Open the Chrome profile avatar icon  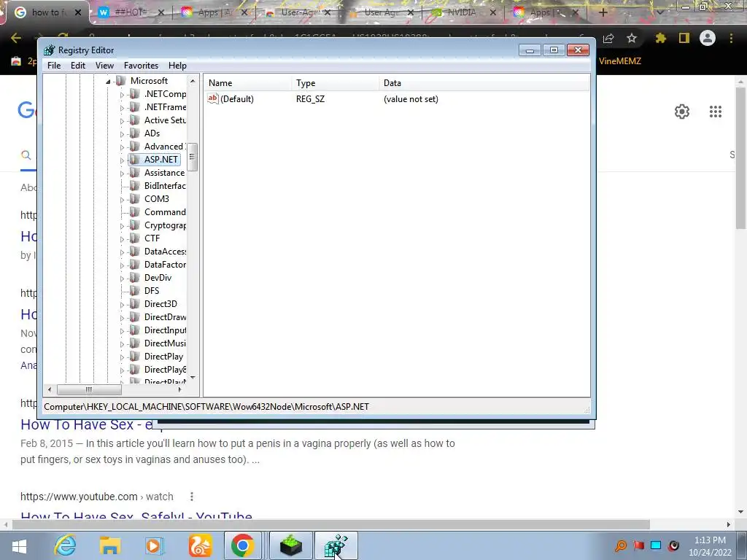[x=708, y=38]
